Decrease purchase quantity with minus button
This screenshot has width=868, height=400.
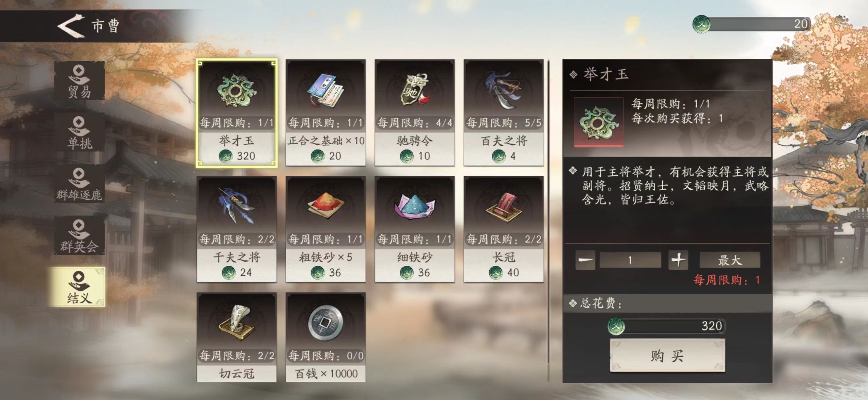pos(585,260)
